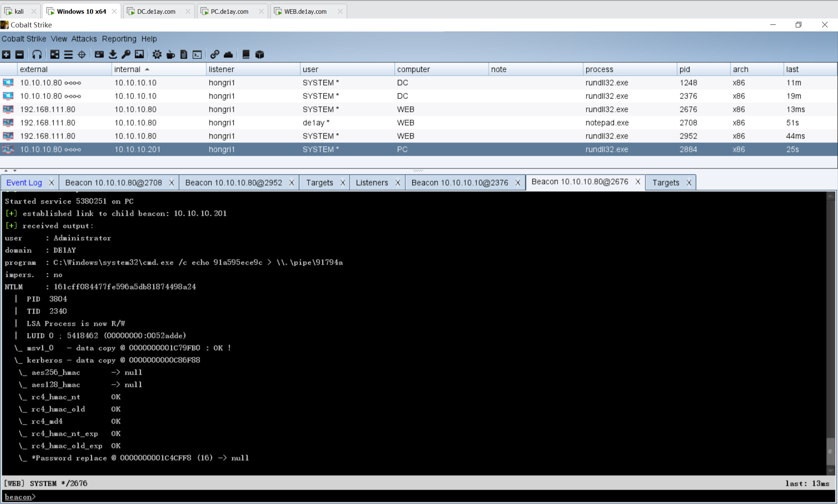Click the MS Office Macro document icon
838x504 pixels.
tap(184, 55)
